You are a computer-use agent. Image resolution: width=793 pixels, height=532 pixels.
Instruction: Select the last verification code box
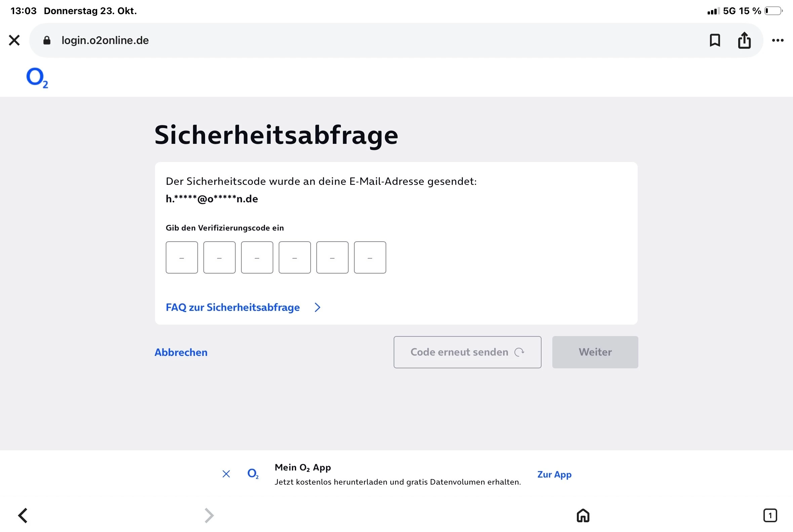click(370, 257)
